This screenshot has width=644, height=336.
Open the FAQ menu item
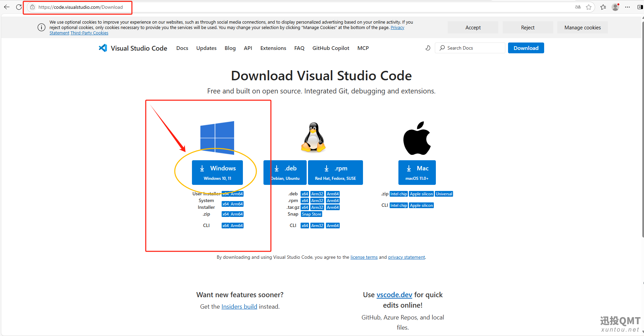coord(299,48)
